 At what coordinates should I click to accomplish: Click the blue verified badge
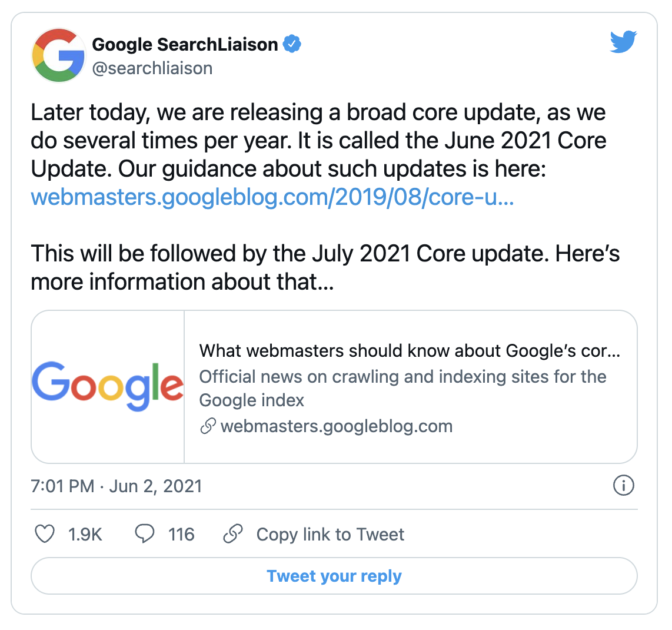point(292,44)
